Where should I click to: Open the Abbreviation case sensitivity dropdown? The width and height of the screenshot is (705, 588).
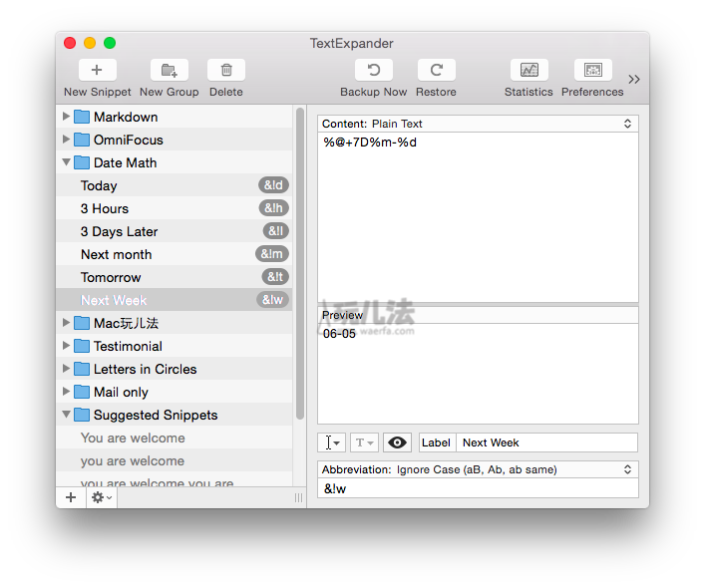[478, 469]
